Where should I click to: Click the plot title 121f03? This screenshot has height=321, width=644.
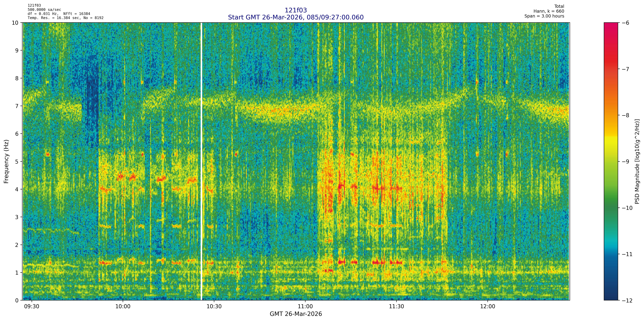pyautogui.click(x=296, y=10)
